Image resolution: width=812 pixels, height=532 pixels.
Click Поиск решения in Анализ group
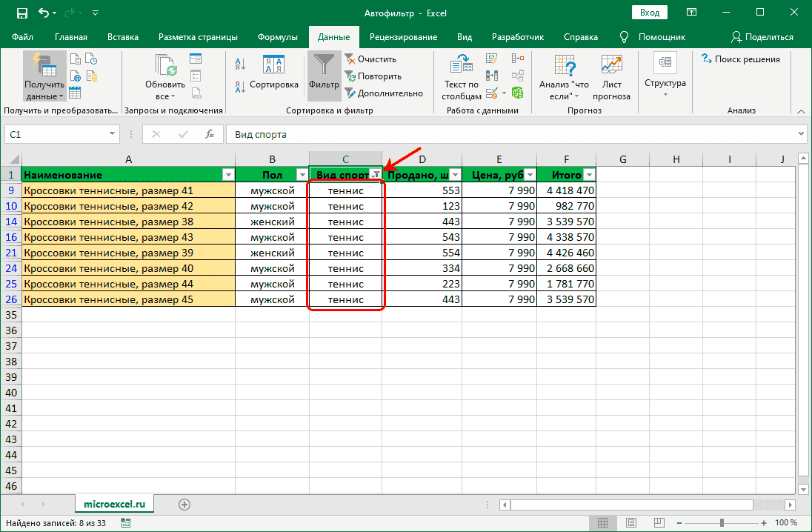(741, 59)
